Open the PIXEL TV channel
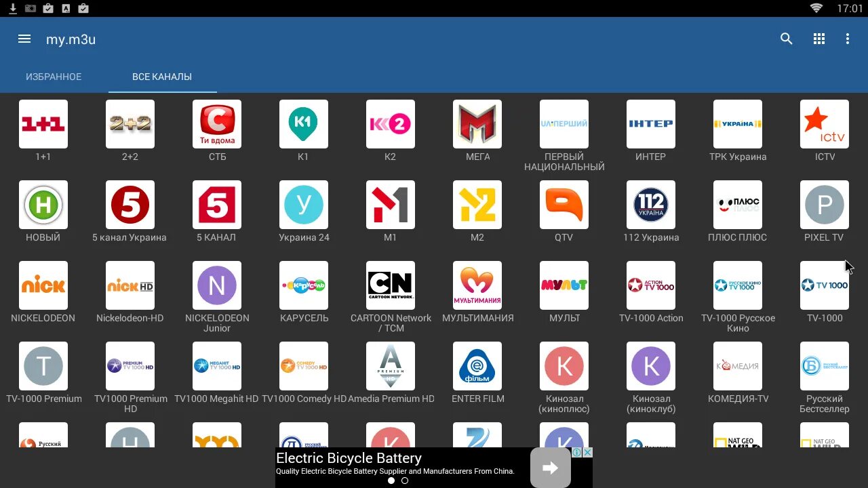The image size is (868, 488). coord(825,205)
